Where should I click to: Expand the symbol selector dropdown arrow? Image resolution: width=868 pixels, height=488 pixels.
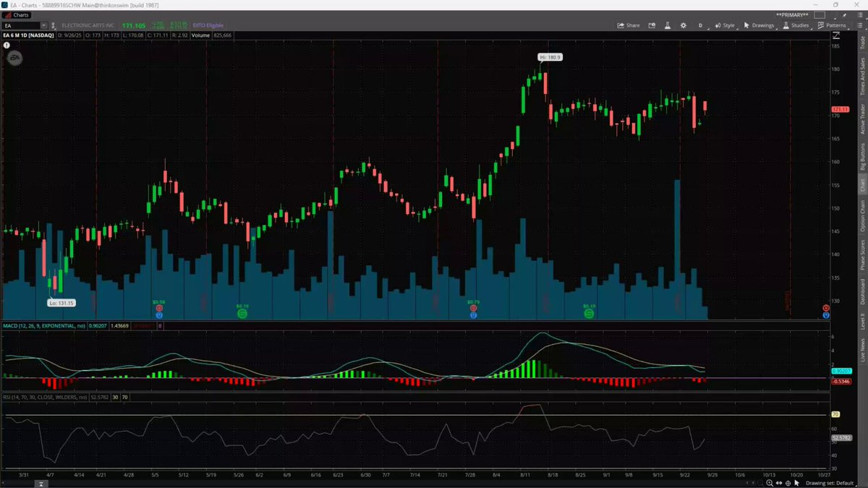[43, 25]
